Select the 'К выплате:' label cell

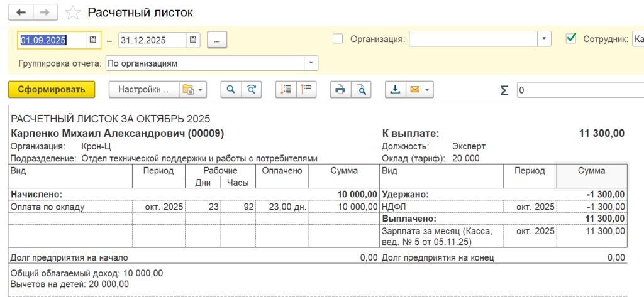pyautogui.click(x=410, y=133)
